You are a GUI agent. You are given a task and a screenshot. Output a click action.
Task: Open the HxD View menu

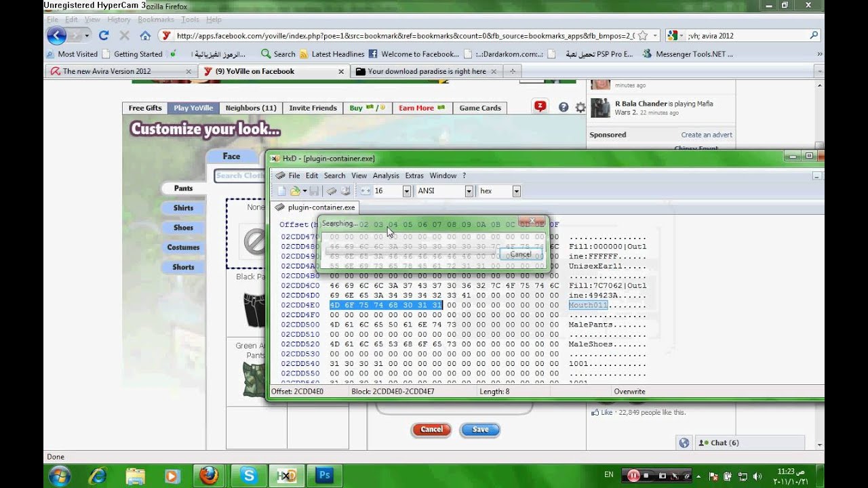pyautogui.click(x=359, y=176)
